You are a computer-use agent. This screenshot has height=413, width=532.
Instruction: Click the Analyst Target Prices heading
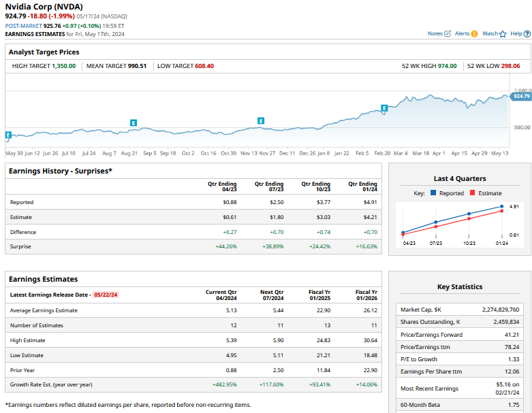pos(44,52)
